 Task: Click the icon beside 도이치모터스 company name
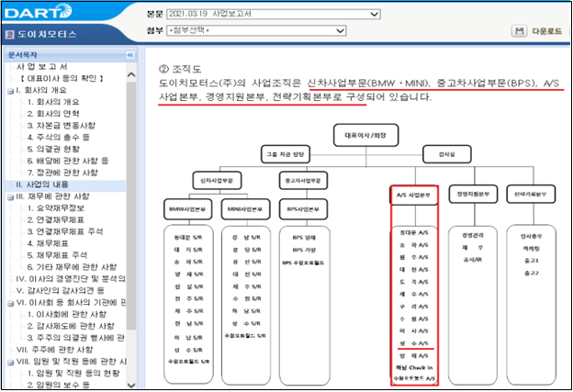[x=9, y=35]
